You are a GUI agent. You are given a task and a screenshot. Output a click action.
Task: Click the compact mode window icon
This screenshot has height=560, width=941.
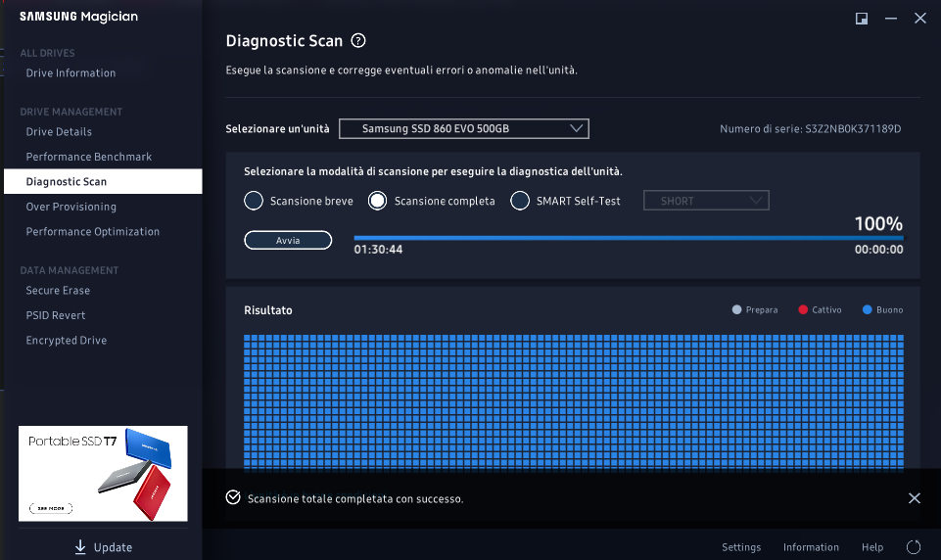click(x=861, y=19)
